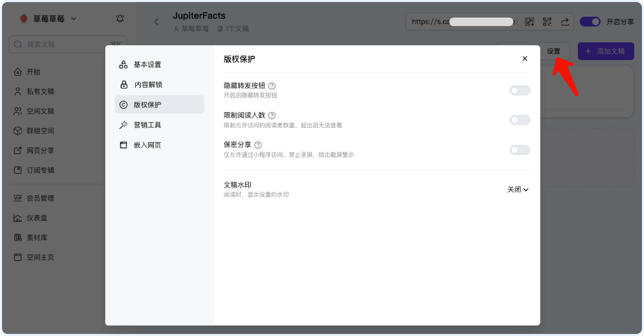Click the mini-program code icon

pyautogui.click(x=529, y=22)
